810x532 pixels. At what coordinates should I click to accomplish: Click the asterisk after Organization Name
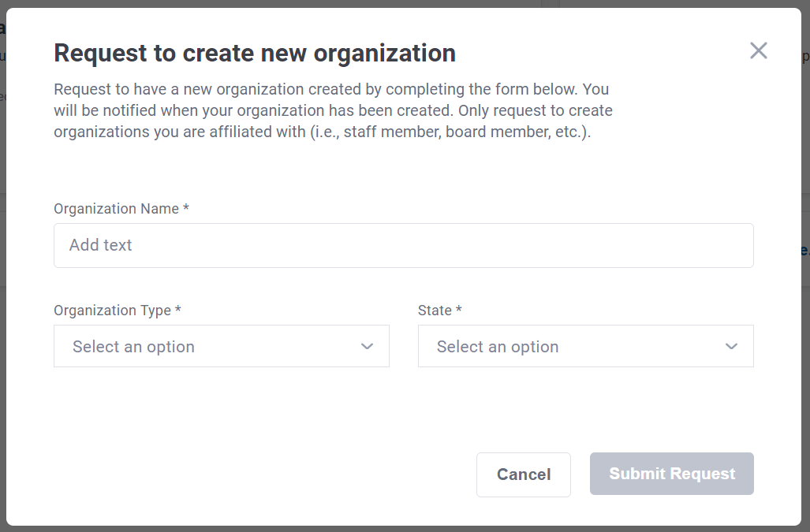pyautogui.click(x=186, y=209)
